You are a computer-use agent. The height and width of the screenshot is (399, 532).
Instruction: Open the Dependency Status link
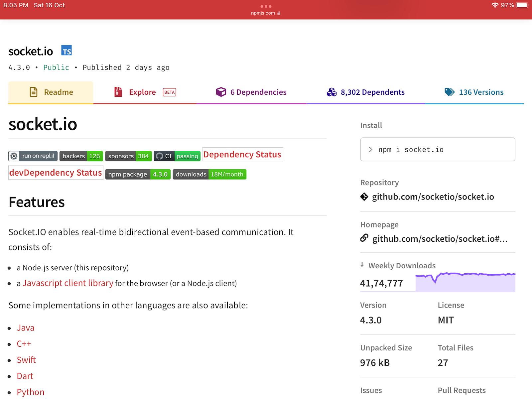(x=242, y=155)
